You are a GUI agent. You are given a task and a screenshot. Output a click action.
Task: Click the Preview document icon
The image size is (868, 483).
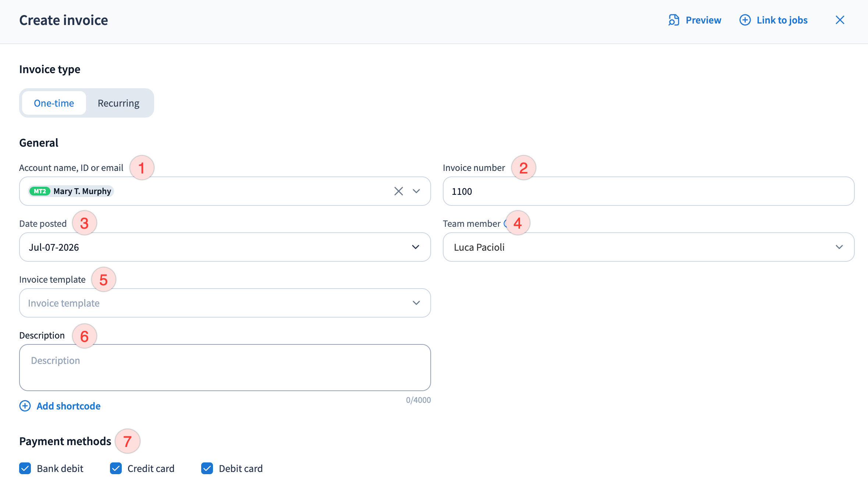coord(674,20)
